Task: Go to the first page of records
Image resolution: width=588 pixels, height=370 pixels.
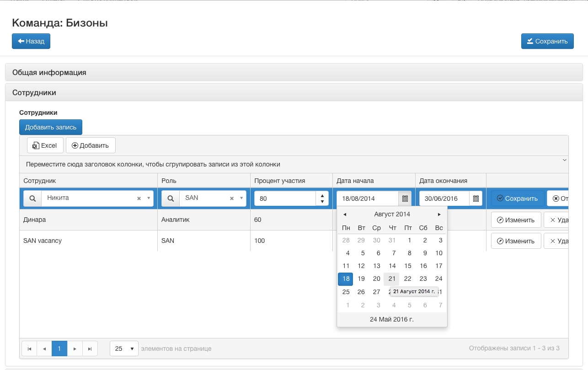Action: (x=29, y=349)
